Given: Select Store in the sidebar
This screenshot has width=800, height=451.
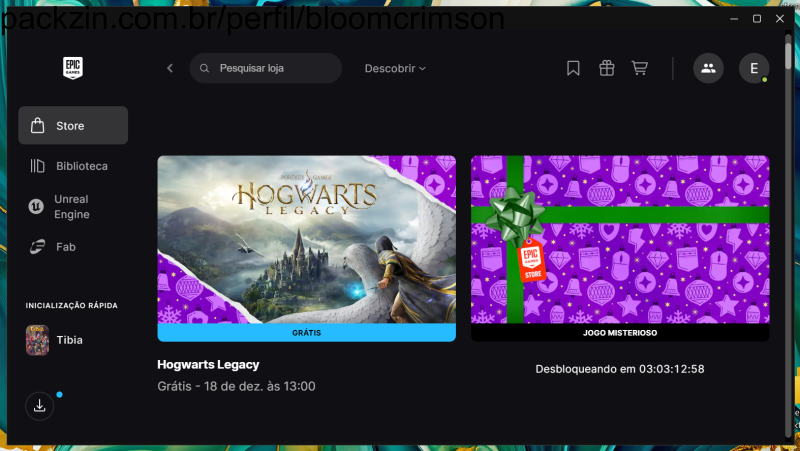Looking at the screenshot, I should 73,126.
